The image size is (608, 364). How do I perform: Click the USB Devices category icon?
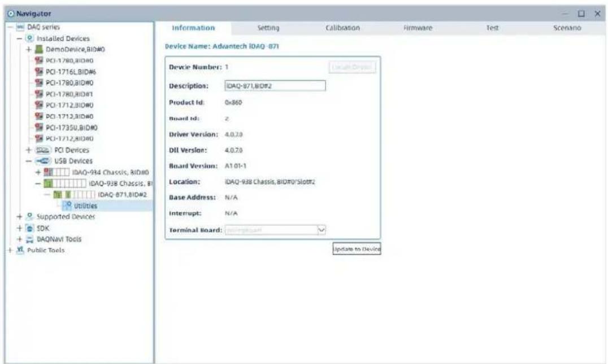tap(42, 161)
